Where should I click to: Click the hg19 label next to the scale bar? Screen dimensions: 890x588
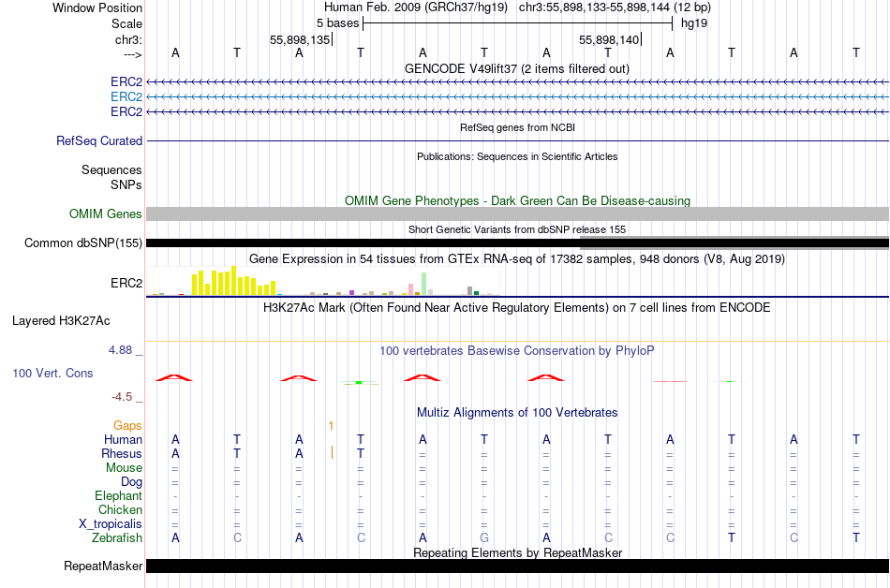[694, 23]
